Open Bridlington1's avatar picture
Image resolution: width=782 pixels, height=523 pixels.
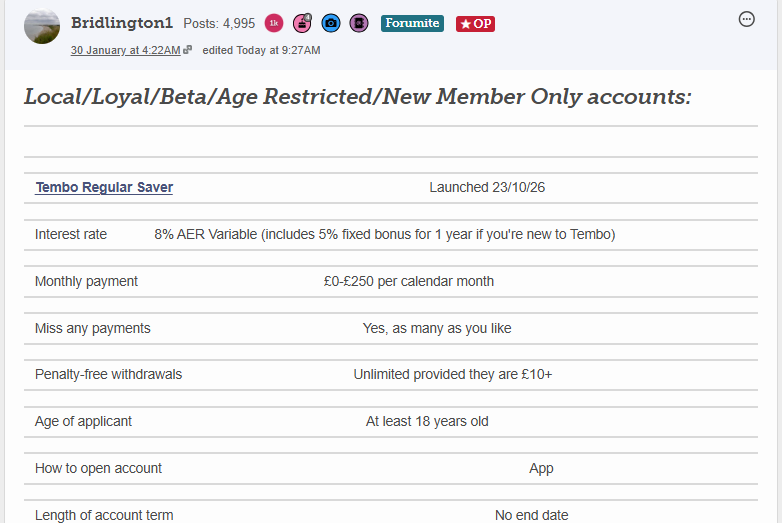point(42,26)
